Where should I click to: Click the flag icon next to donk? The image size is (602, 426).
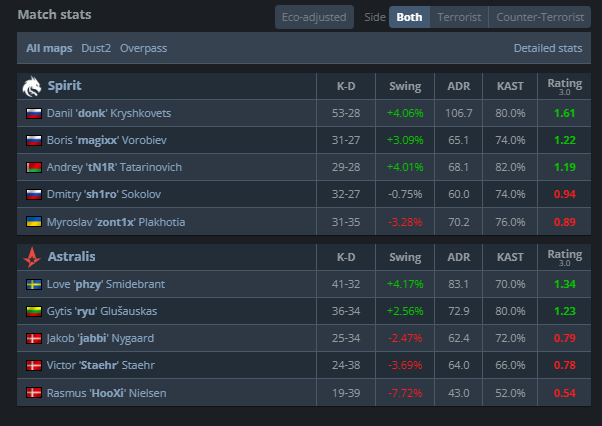pos(34,113)
